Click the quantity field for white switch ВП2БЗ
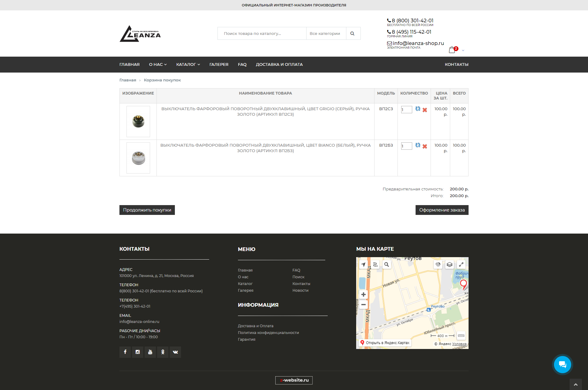The image size is (588, 390). point(406,146)
